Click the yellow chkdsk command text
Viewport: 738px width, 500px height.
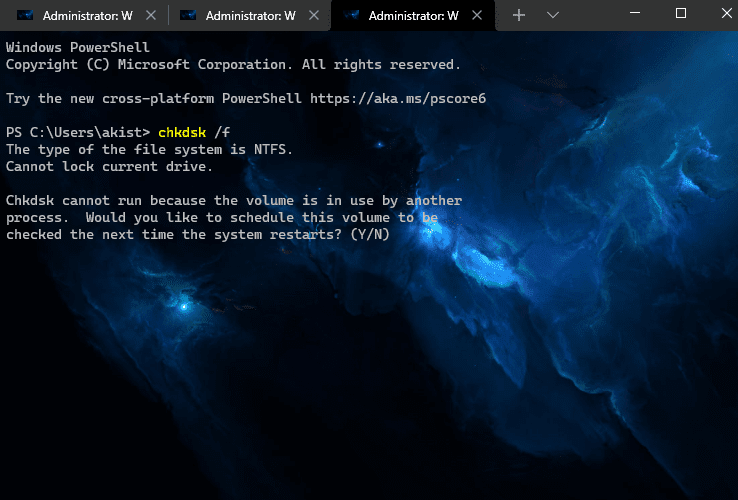(x=182, y=132)
